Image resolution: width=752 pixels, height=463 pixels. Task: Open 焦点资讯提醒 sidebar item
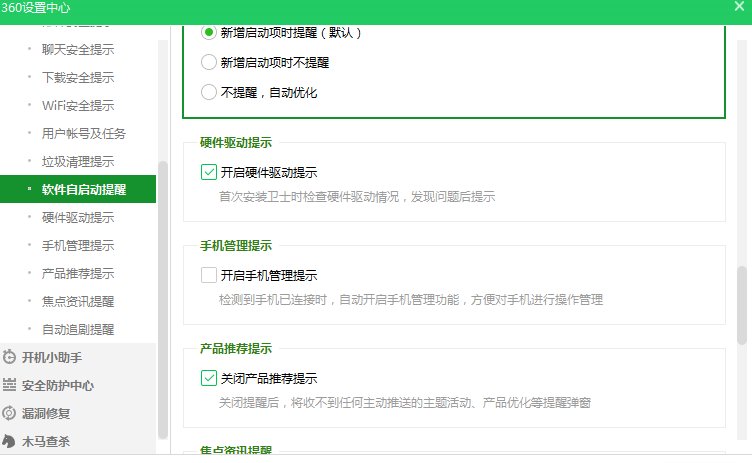coord(78,301)
